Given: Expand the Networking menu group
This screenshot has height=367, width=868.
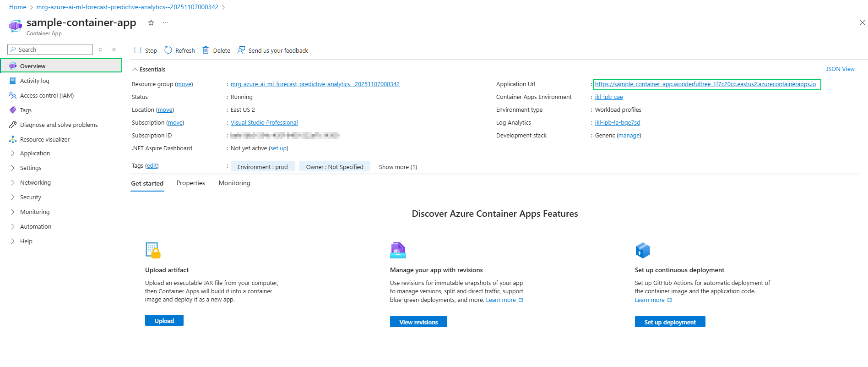Looking at the screenshot, I should [35, 182].
